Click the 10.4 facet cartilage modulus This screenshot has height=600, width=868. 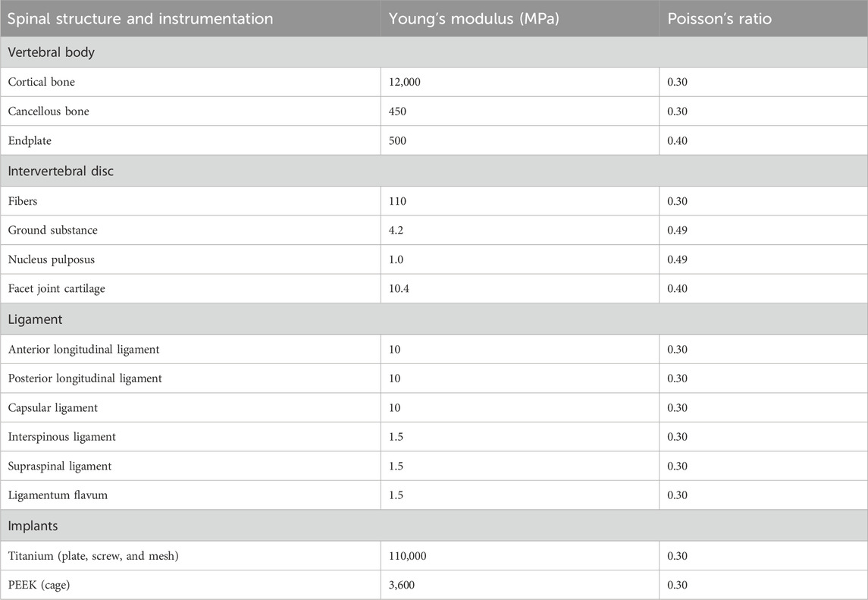399,289
